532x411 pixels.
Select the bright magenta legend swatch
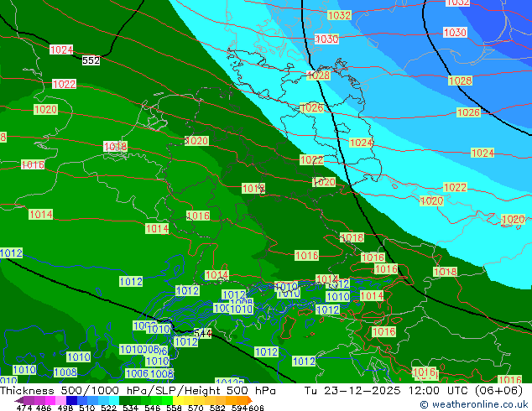pos(50,400)
